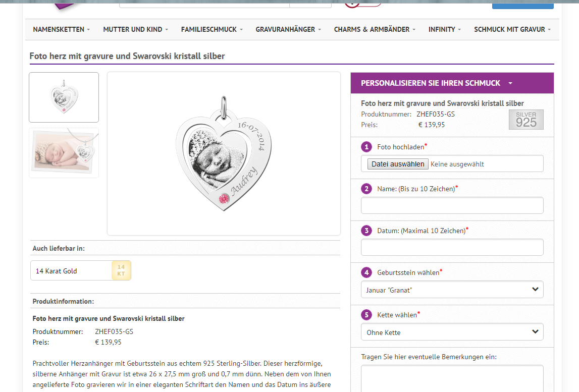Click the Datum input field
579x392 pixels.
(x=452, y=247)
